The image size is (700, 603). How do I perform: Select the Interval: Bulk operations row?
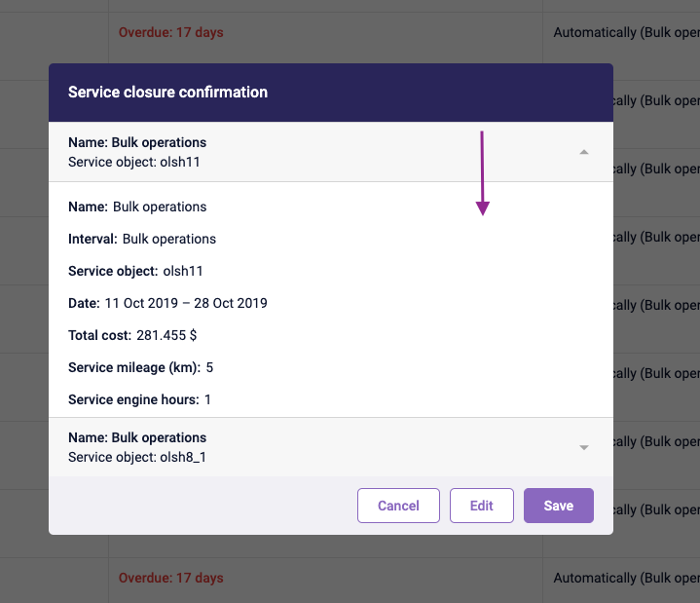(x=142, y=239)
